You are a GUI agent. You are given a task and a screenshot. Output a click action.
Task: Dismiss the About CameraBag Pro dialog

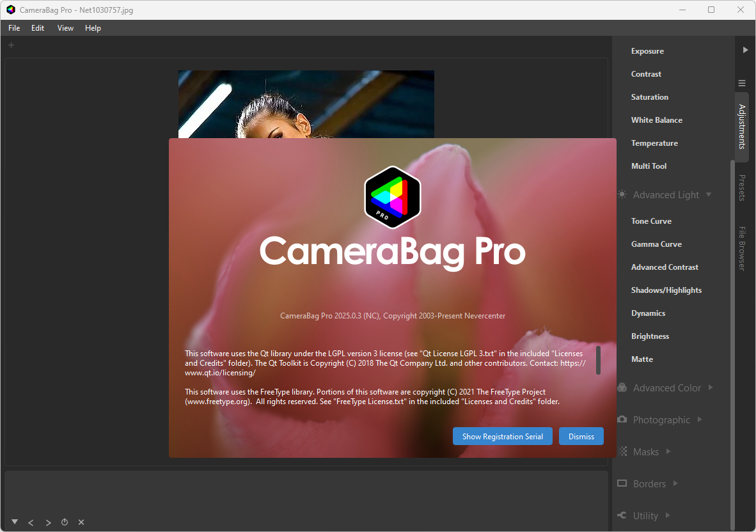pyautogui.click(x=581, y=436)
